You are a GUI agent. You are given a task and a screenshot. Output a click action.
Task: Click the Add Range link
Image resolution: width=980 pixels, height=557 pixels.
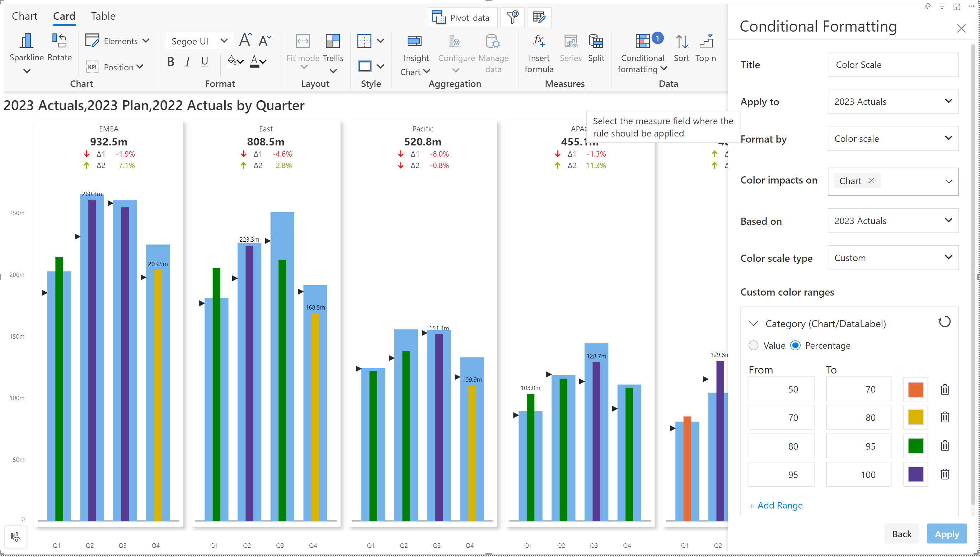775,505
